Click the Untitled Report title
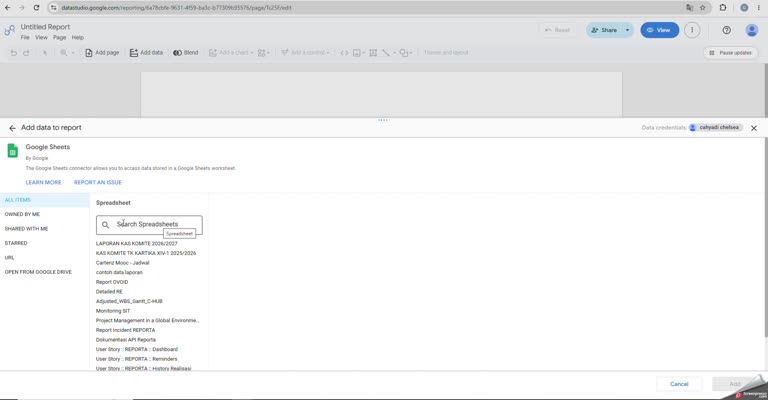The width and height of the screenshot is (768, 400). coord(45,27)
